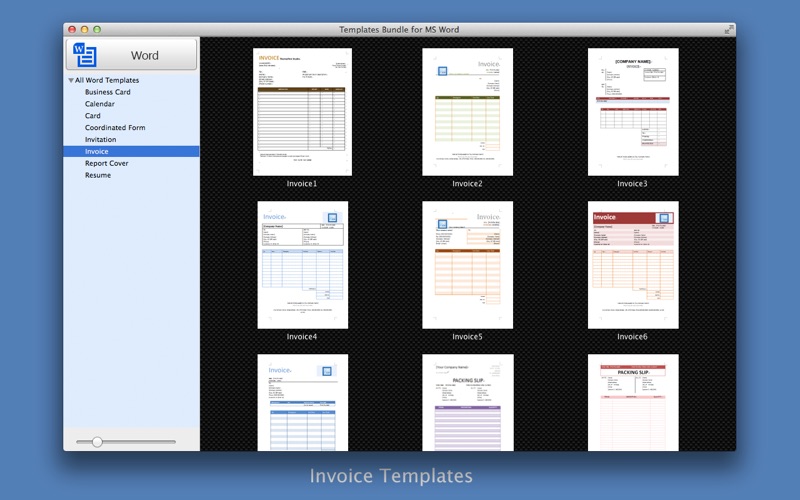The image size is (800, 500).
Task: Open the Calendar category
Action: point(99,104)
